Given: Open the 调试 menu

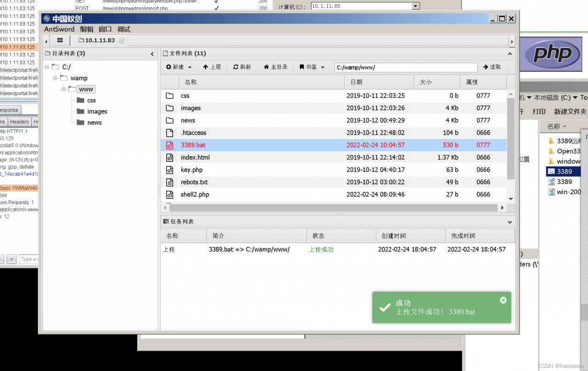Looking at the screenshot, I should (x=124, y=29).
